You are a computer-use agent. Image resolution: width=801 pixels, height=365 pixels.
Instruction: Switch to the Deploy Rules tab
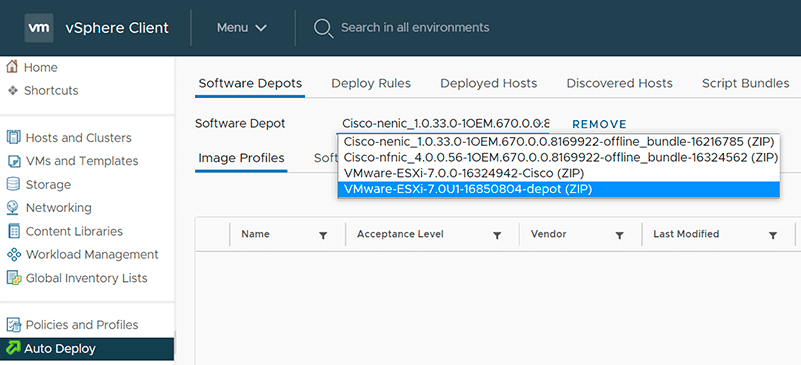(371, 83)
